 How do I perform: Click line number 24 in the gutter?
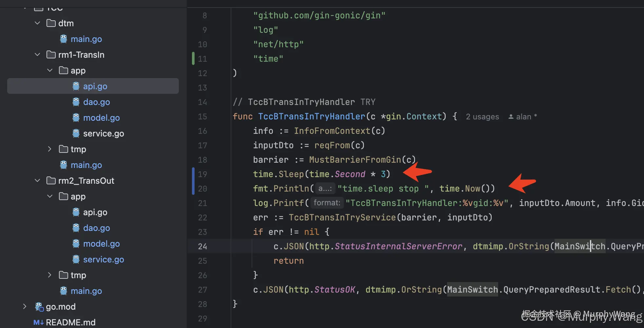click(x=202, y=246)
